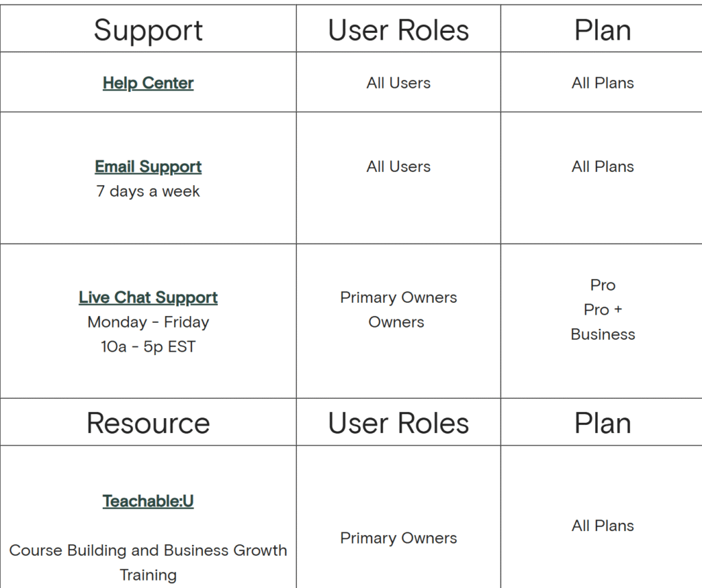Screen dimensions: 702x588
Task: Click All Plans in Email Support row
Action: [603, 167]
